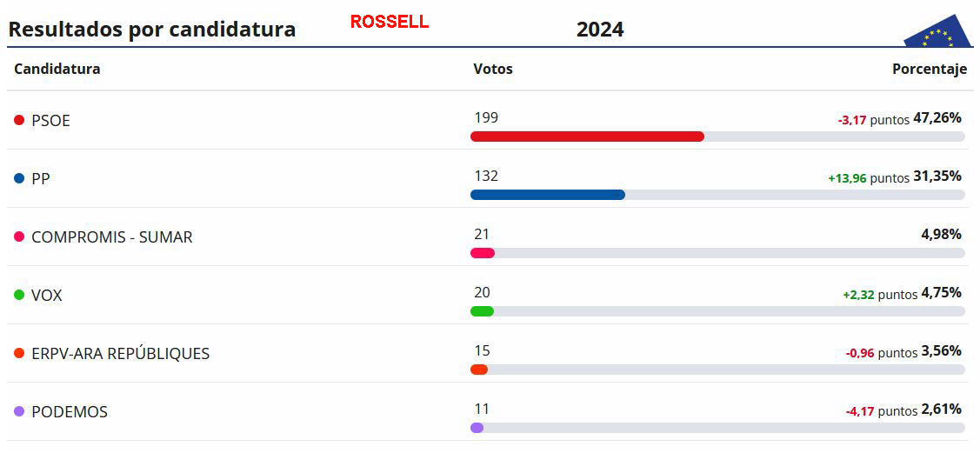Select the PSOE candidatura name

click(50, 121)
